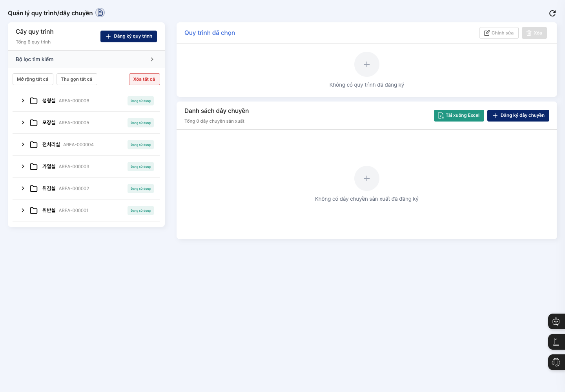Screen dimensions: 565x392
Task: Click folder icon of 가열실 row
Action: pyautogui.click(x=34, y=167)
